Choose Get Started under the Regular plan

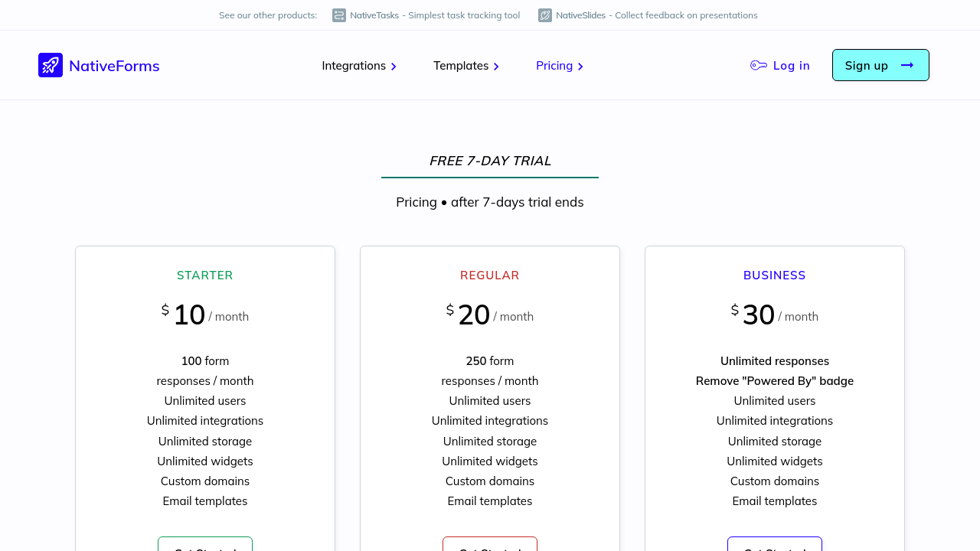pos(490,545)
